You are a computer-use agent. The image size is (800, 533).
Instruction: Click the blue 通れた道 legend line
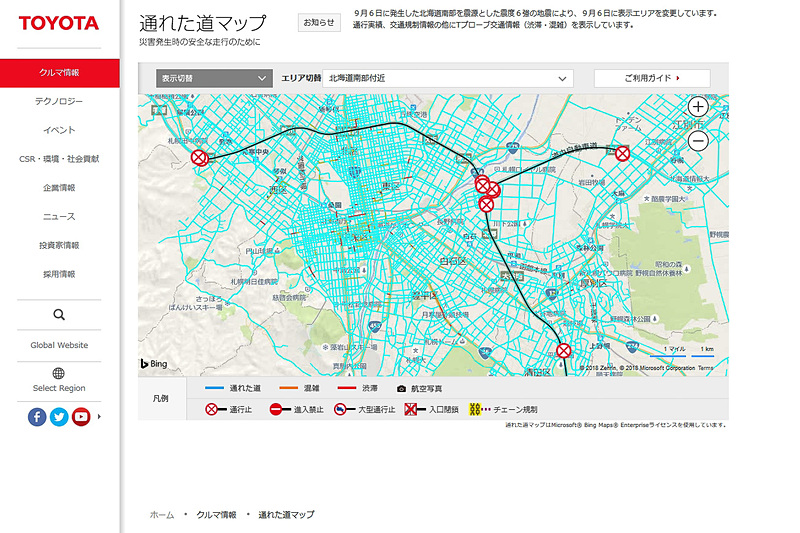214,388
